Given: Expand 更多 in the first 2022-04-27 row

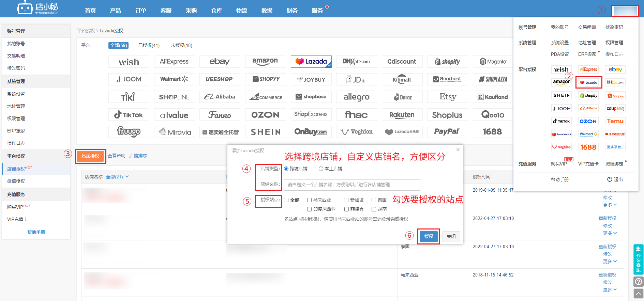Looking at the screenshot, I should tap(610, 233).
